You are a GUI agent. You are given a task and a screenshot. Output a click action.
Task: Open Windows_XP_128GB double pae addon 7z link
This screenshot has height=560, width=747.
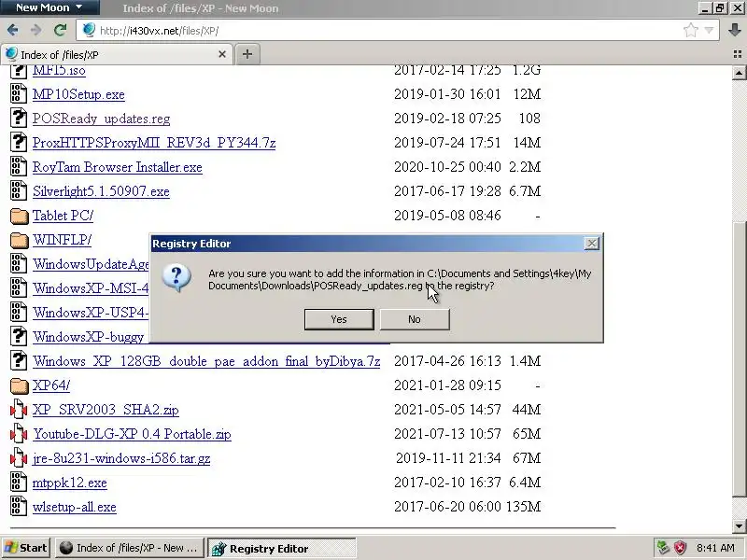206,361
